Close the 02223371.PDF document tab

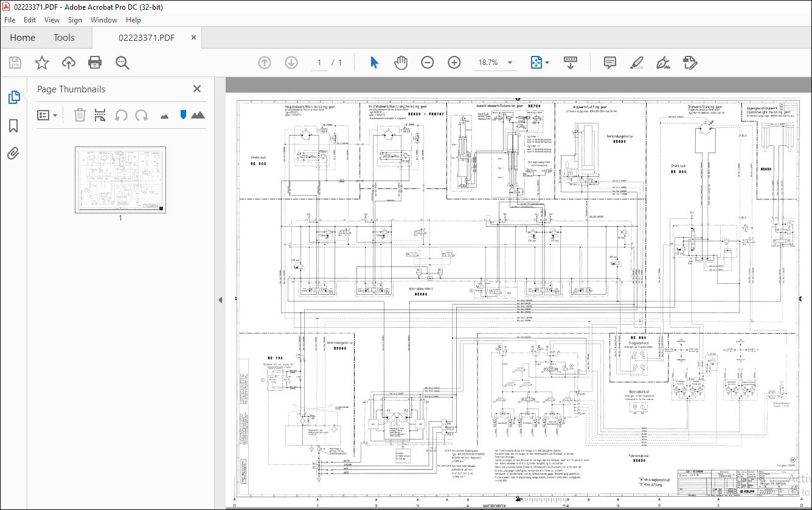[x=194, y=38]
